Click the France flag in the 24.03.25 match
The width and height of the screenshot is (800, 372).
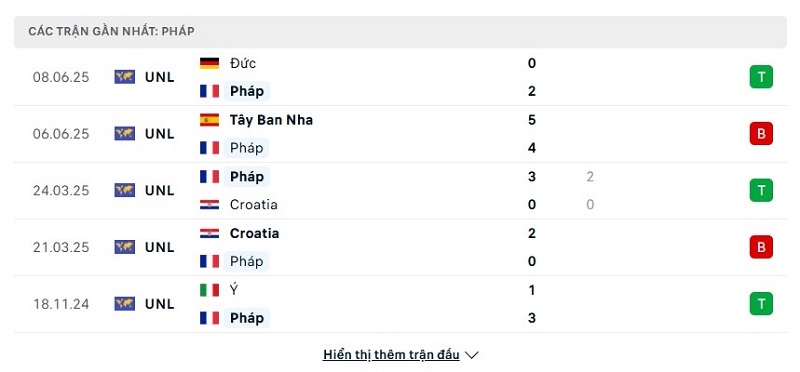(x=209, y=177)
